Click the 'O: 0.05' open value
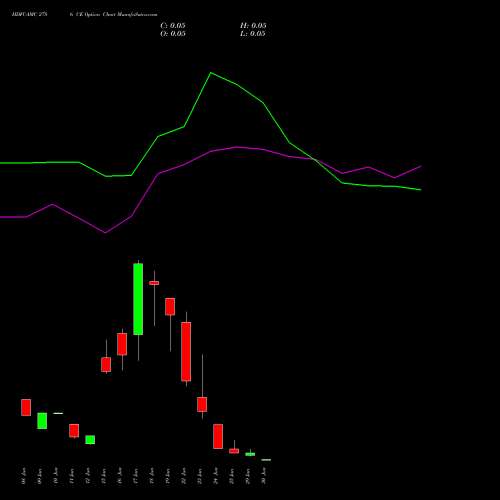The image size is (500, 500). (x=173, y=34)
